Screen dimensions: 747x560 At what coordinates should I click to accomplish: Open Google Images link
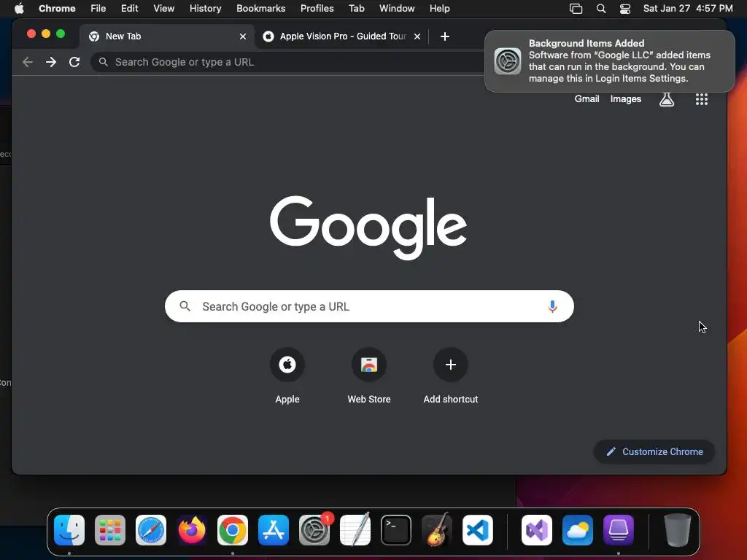pos(625,99)
